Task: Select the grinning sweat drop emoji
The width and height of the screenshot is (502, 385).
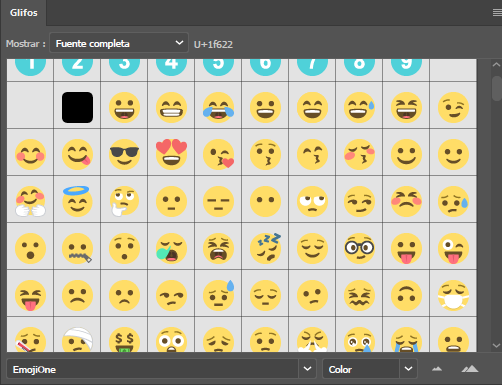Action: point(359,107)
